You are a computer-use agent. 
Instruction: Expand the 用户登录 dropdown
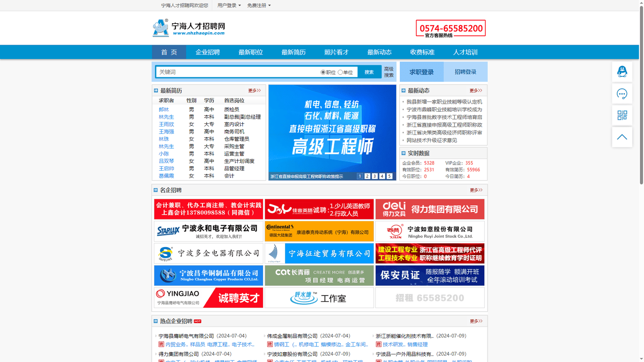click(229, 5)
